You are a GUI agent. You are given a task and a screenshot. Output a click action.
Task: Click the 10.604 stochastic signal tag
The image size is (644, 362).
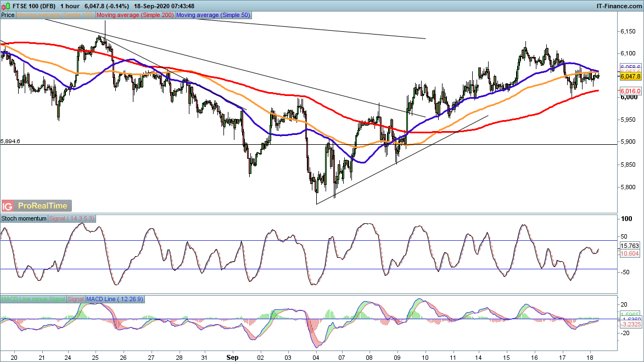[630, 253]
